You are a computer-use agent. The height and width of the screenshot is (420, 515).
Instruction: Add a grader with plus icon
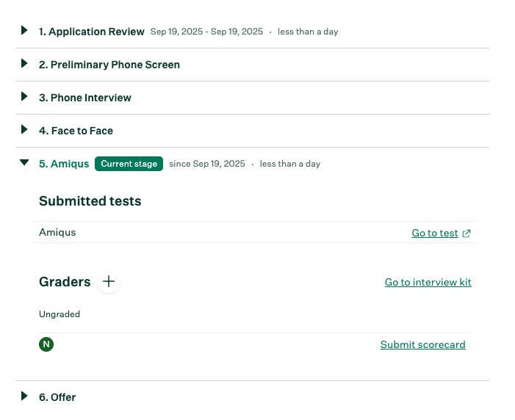point(109,281)
